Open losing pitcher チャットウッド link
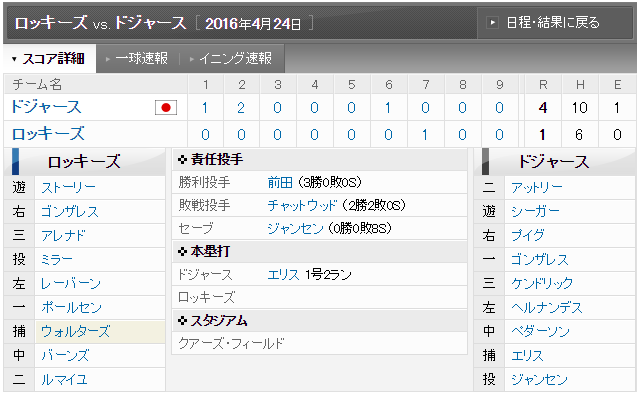The height and width of the screenshot is (400, 640). 302,205
